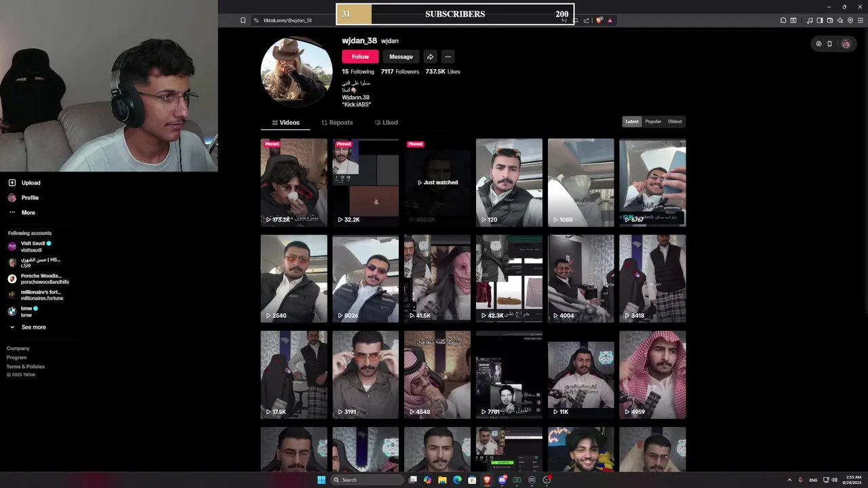The width and height of the screenshot is (868, 488).
Task: Open pinned video with 173.2K views
Action: [294, 182]
